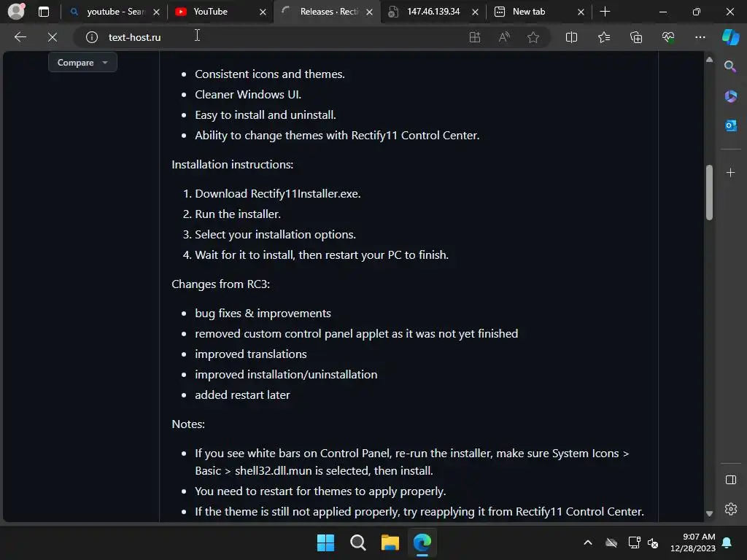747x560 pixels.
Task: Open Copilot in Edge
Action: [x=731, y=37]
